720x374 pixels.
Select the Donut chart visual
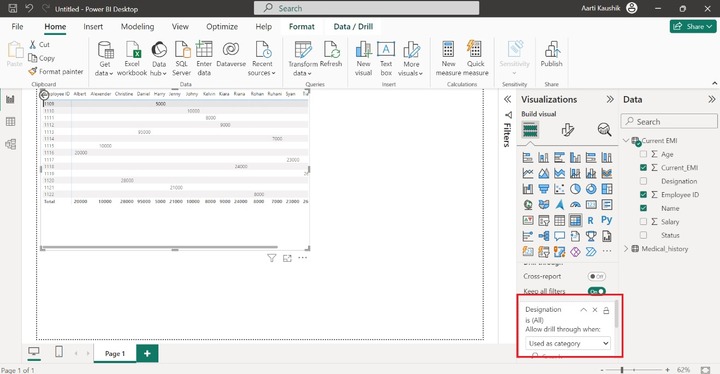coord(591,189)
